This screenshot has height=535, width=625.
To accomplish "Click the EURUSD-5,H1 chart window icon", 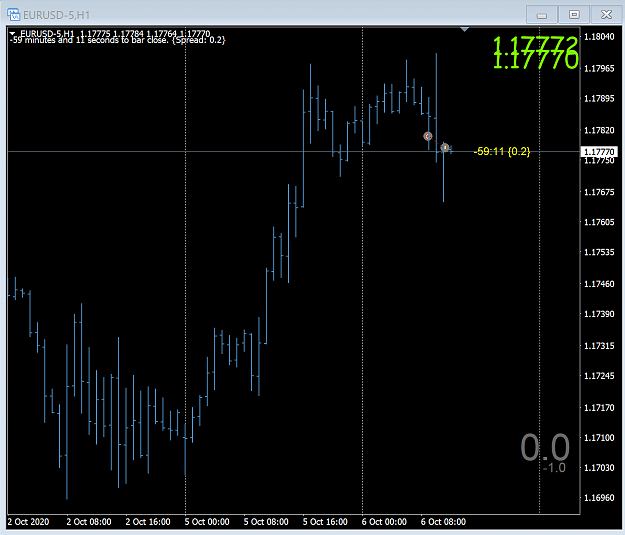I will tap(14, 15).
